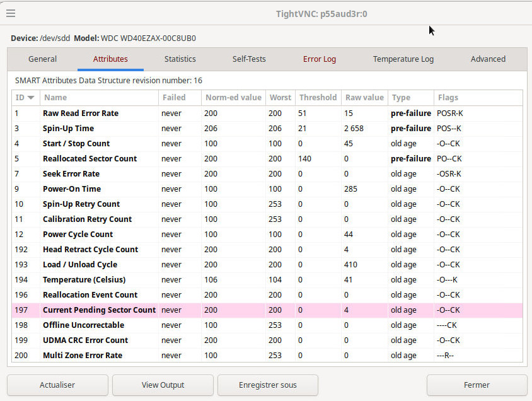
Task: Select the Reallocated Sector Count row
Action: coord(90,159)
